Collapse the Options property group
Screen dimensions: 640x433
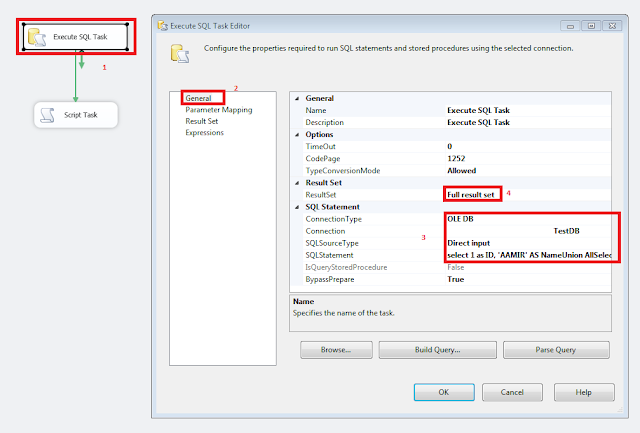(x=297, y=135)
